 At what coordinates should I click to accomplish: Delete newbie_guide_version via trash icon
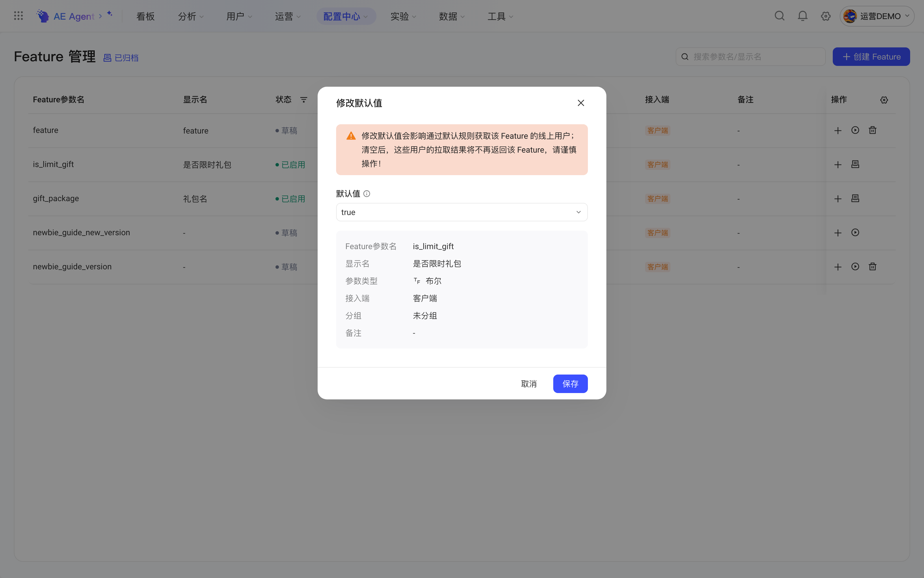[872, 266]
